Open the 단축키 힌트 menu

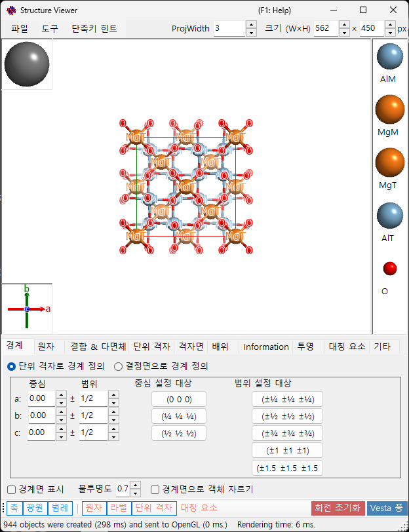coord(94,29)
